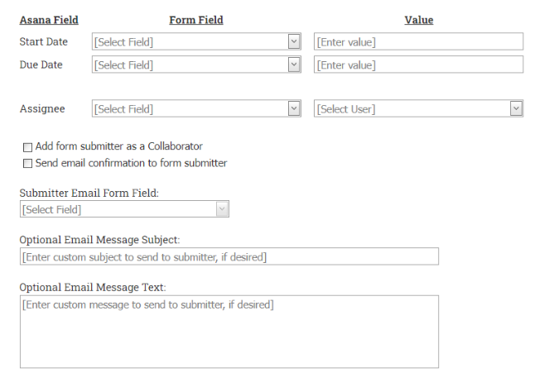Click the Submitter Email Form Field label

coord(89,193)
